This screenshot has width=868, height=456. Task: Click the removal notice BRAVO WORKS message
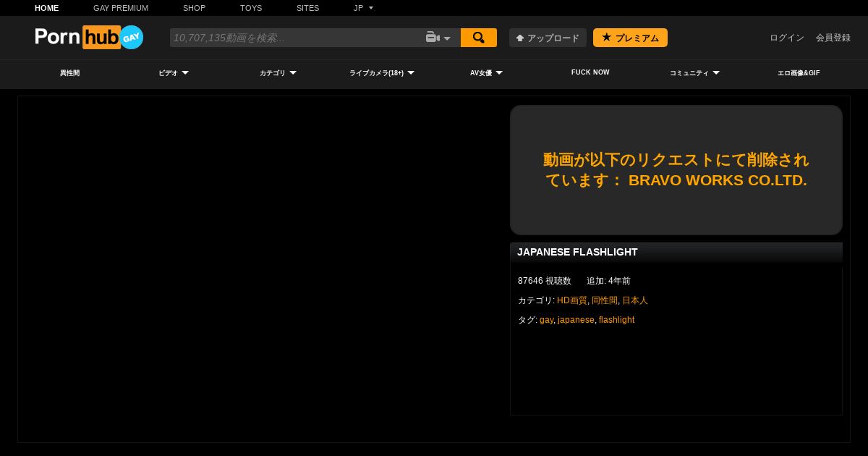(676, 170)
